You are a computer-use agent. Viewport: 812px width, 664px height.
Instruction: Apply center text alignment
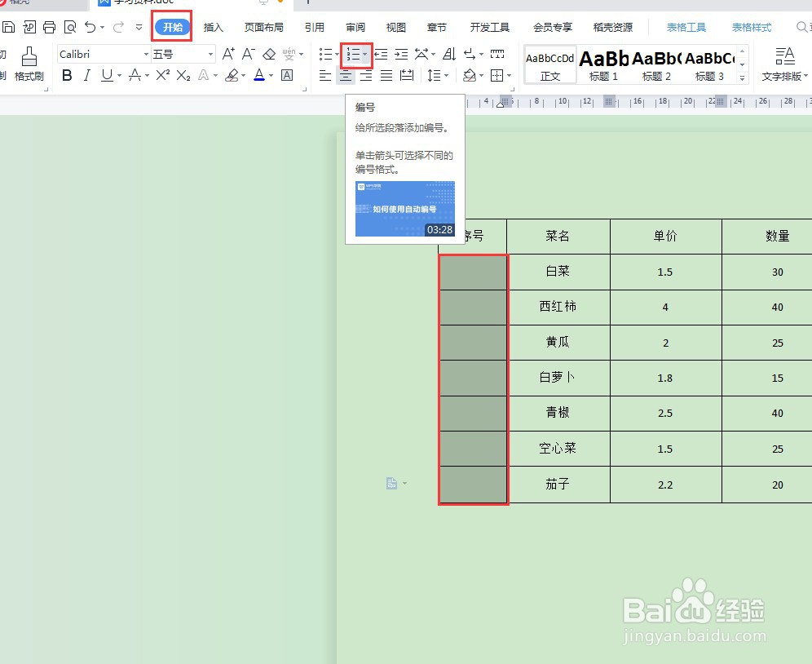click(x=345, y=76)
